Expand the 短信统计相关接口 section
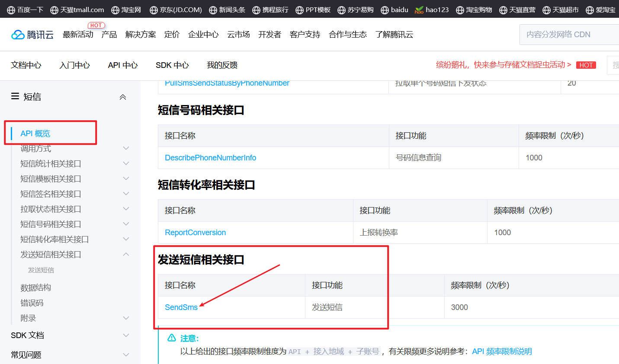Viewport: 619px width, 364px height. tap(126, 163)
